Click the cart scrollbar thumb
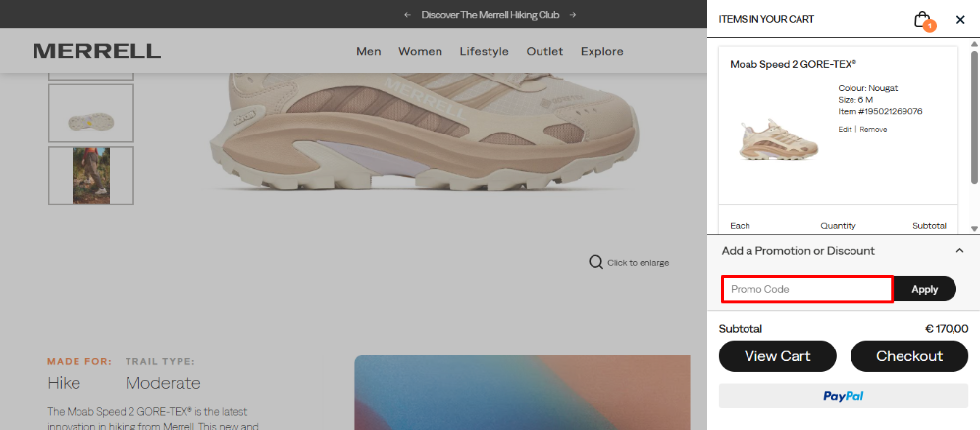Viewport: 980px width, 430px height. point(974,117)
